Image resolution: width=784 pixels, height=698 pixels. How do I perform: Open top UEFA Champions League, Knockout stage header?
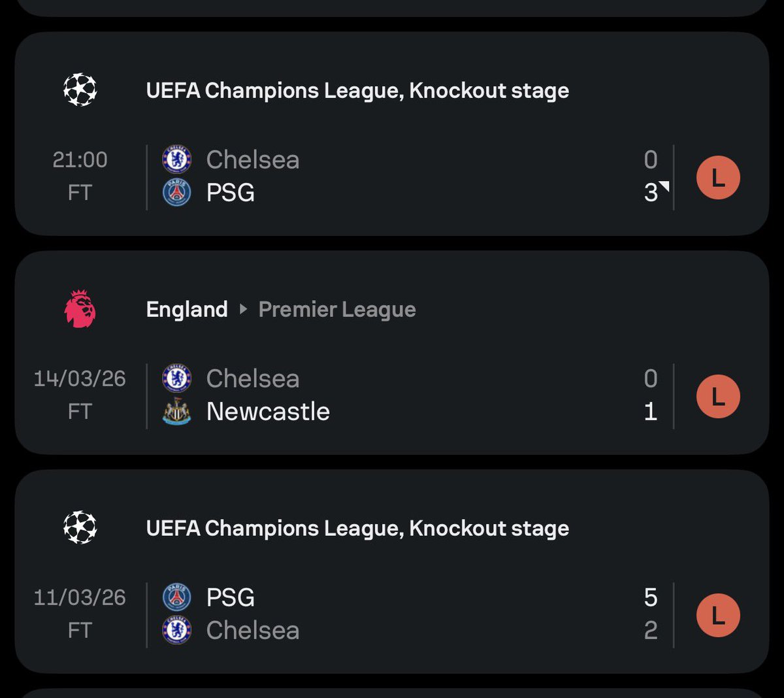357,90
